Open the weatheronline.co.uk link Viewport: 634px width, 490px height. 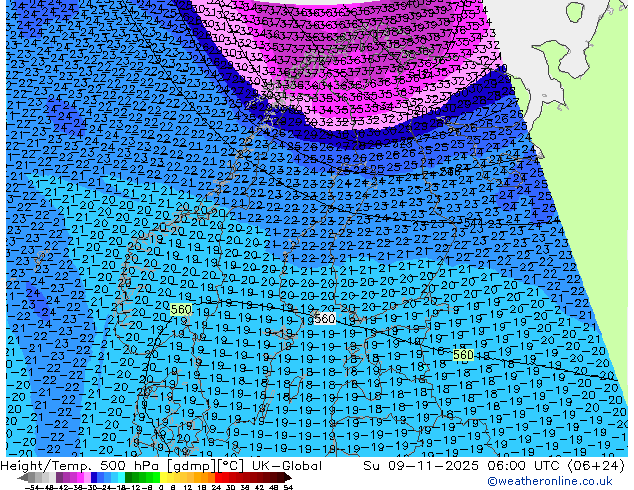click(x=550, y=481)
